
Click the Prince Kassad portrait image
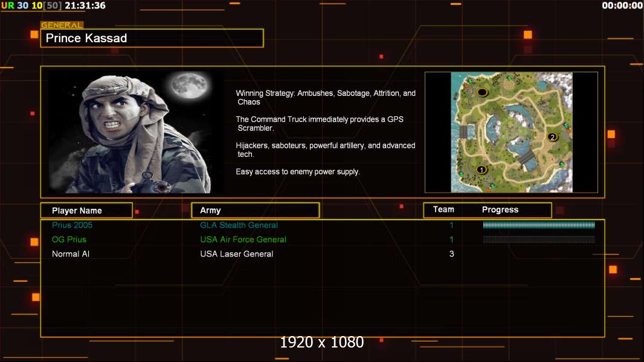[x=136, y=132]
